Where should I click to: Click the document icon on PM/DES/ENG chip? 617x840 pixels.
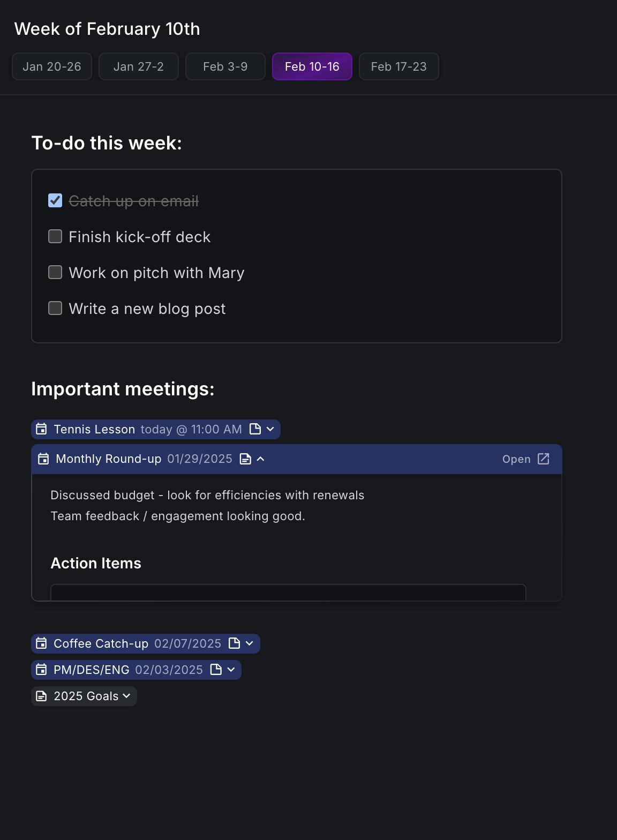[x=216, y=669]
